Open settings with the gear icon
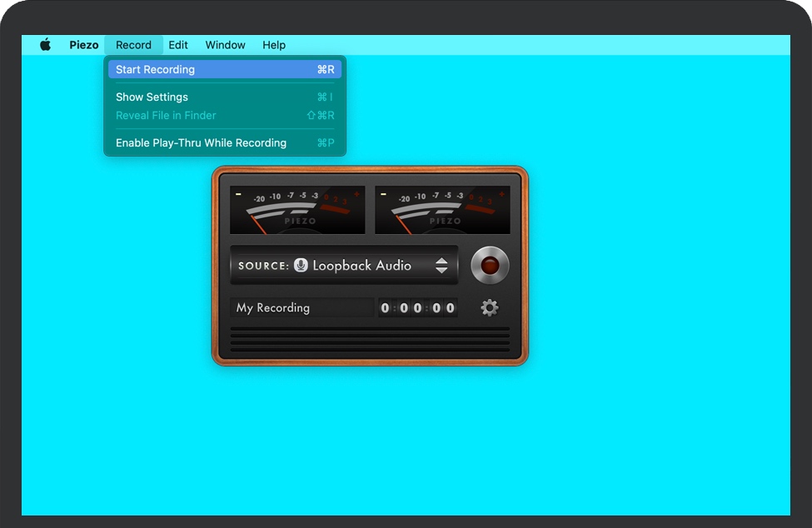This screenshot has width=812, height=528. (x=490, y=308)
